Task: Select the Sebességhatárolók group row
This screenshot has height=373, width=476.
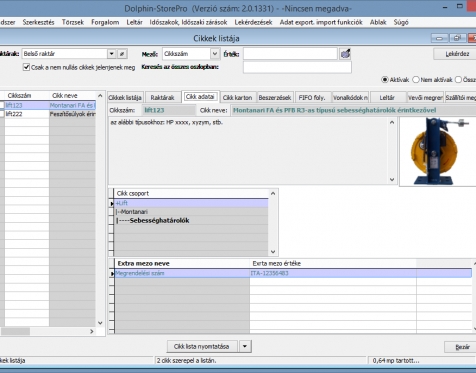Action: (191, 220)
